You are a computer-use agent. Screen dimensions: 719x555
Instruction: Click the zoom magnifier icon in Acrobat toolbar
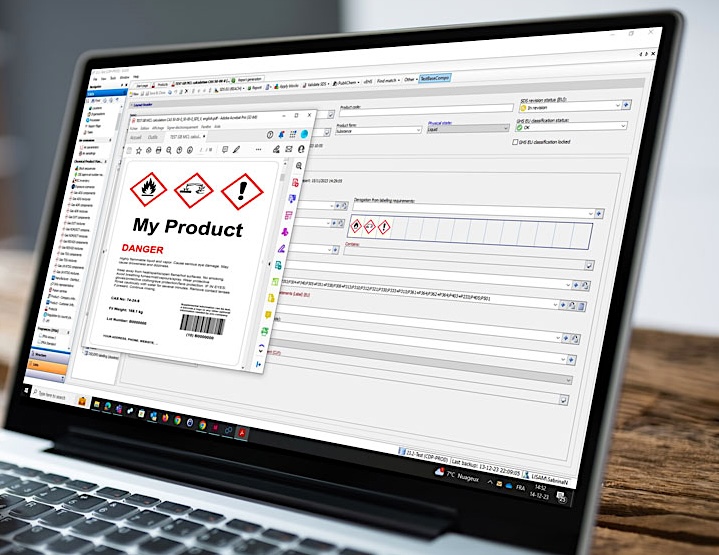click(x=169, y=150)
